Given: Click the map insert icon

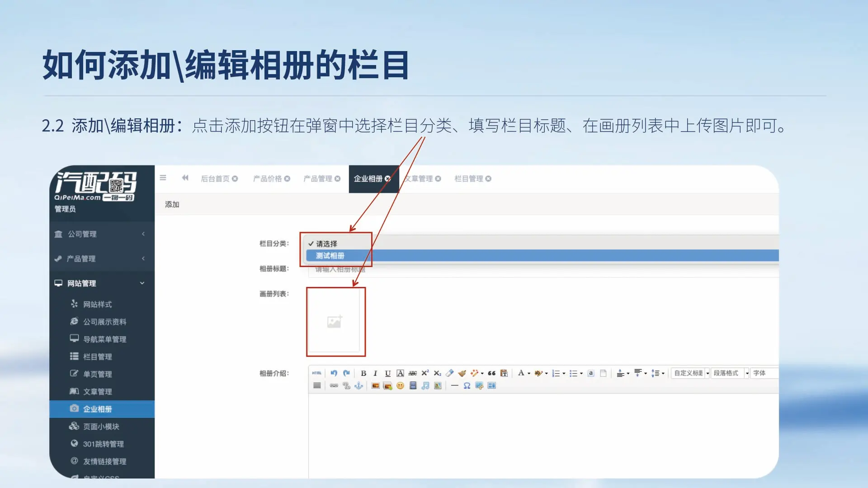Looking at the screenshot, I should (x=438, y=385).
